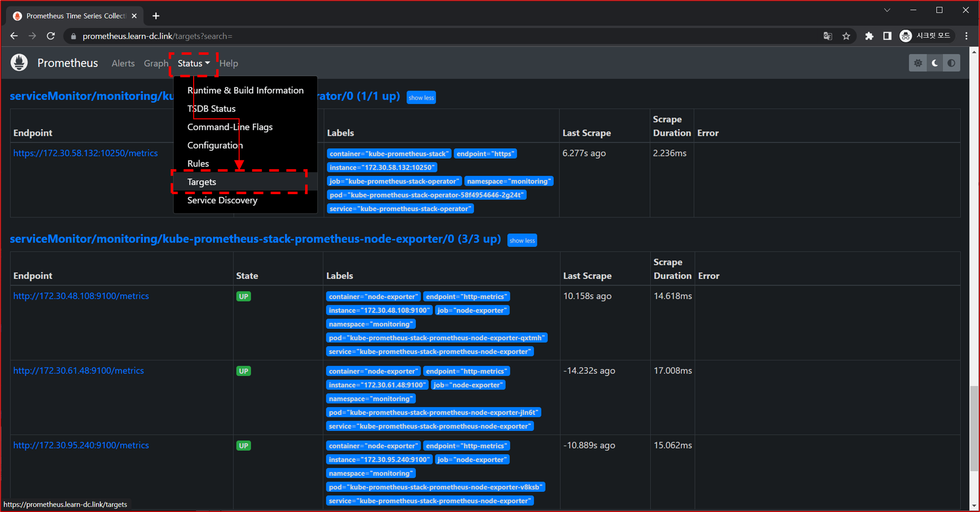
Task: Open the Chrome three-dot menu
Action: click(966, 36)
